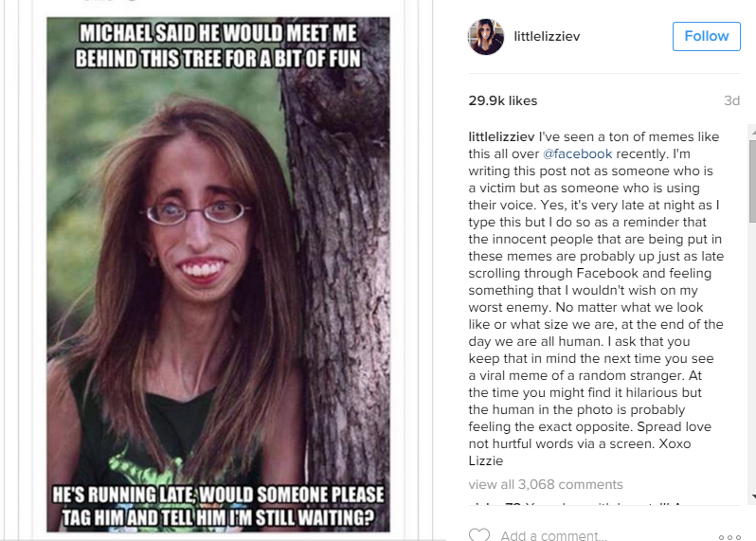Click the caption paragraph text body
The height and width of the screenshot is (541, 756).
596,298
